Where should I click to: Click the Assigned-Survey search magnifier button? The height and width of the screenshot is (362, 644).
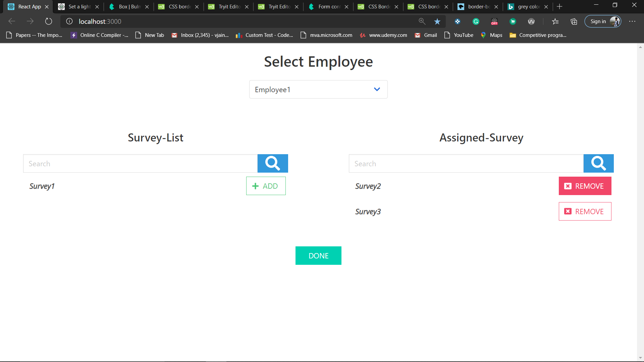tap(598, 163)
